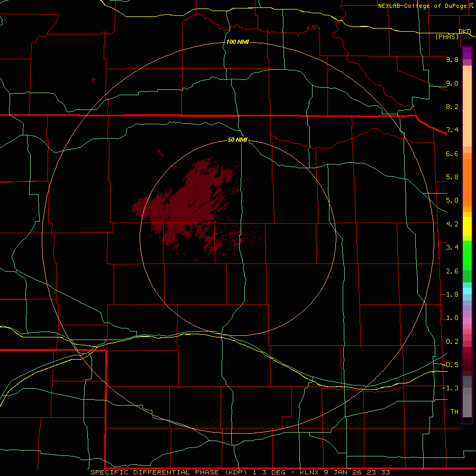Click the -1.3 scale value
Screen dimensions: 476x476
coord(450,388)
